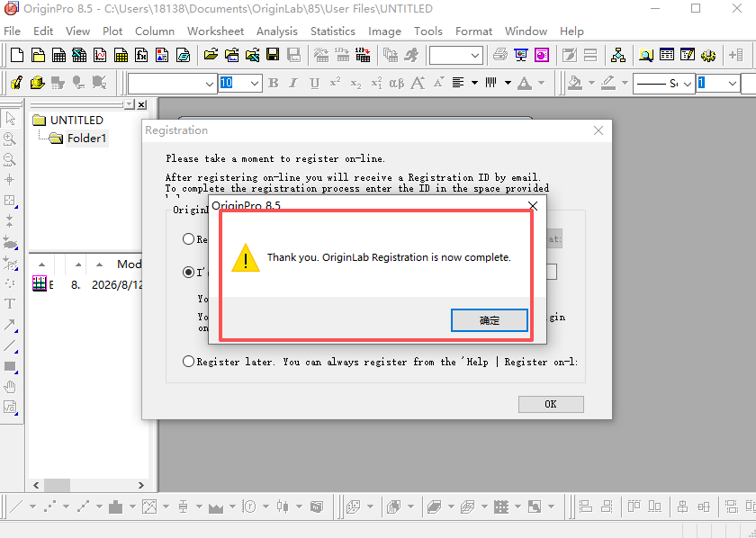Image resolution: width=756 pixels, height=538 pixels.
Task: Click OK in the Registration dialog
Action: click(x=551, y=404)
